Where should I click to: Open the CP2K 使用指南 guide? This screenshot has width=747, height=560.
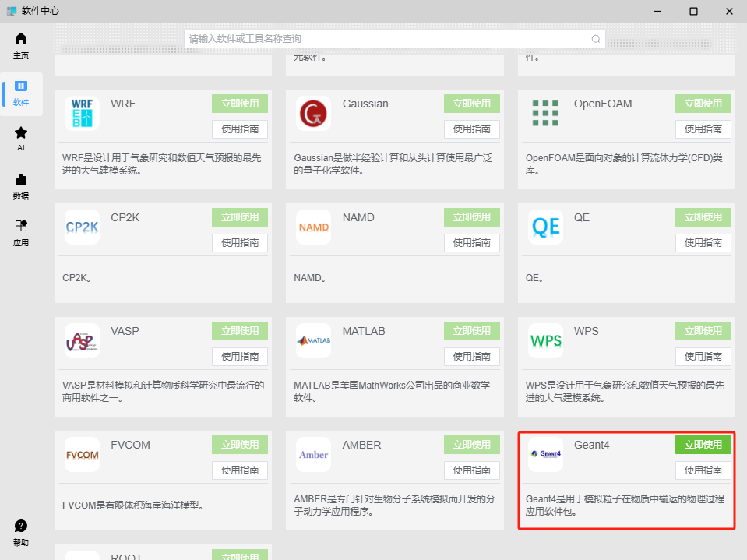coord(240,243)
